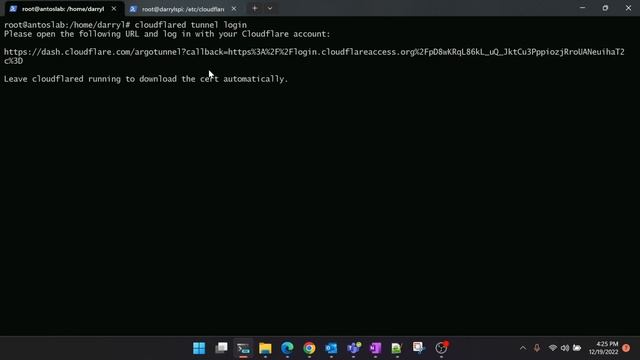This screenshot has width=640, height=360.
Task: Open Microsoft Teams from the taskbar
Action: point(353,348)
